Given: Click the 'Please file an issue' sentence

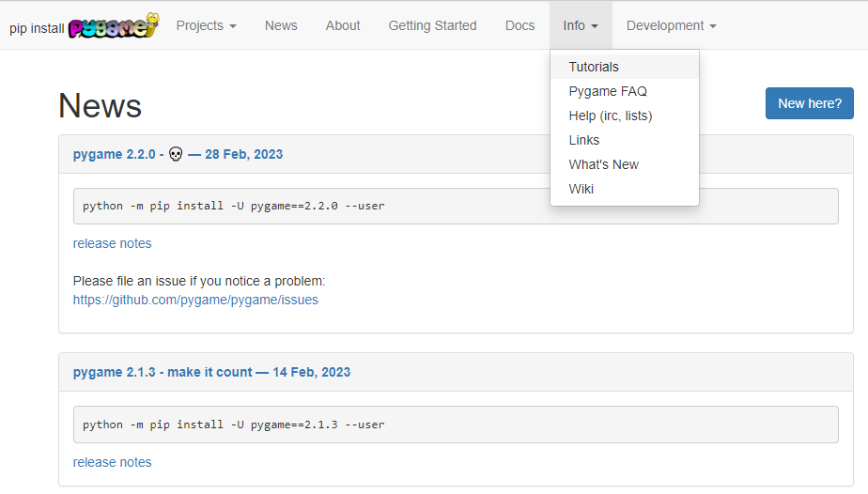Looking at the screenshot, I should 199,281.
